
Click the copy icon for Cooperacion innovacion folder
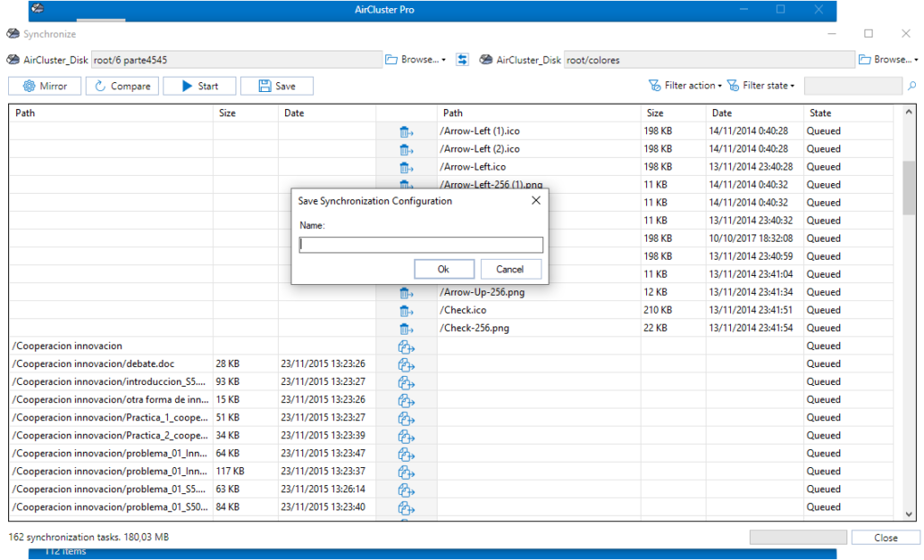coord(406,346)
